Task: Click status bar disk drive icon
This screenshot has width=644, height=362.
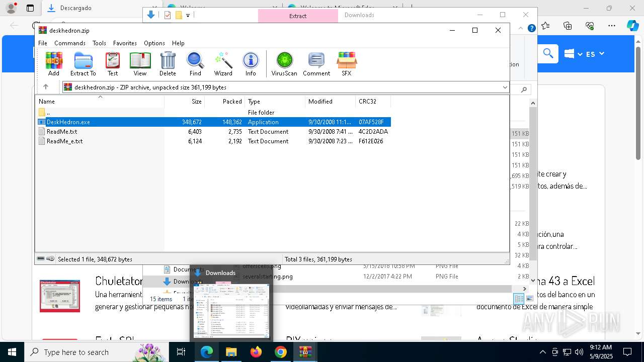Action: [41, 259]
